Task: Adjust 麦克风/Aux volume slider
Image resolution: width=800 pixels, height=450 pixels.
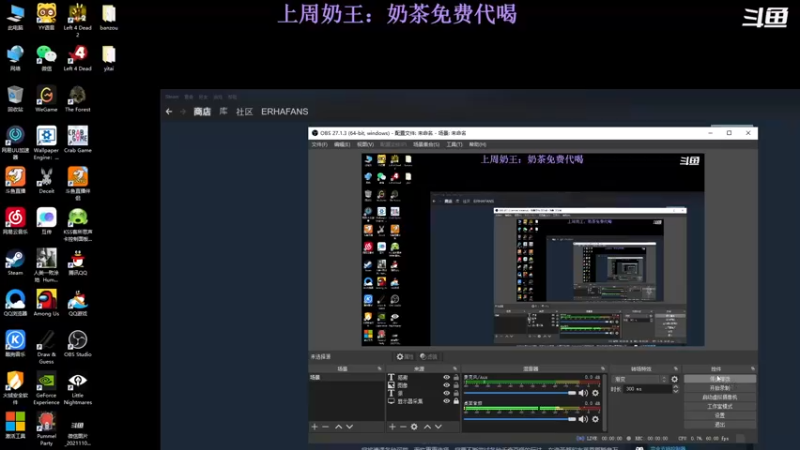Action: pos(520,393)
